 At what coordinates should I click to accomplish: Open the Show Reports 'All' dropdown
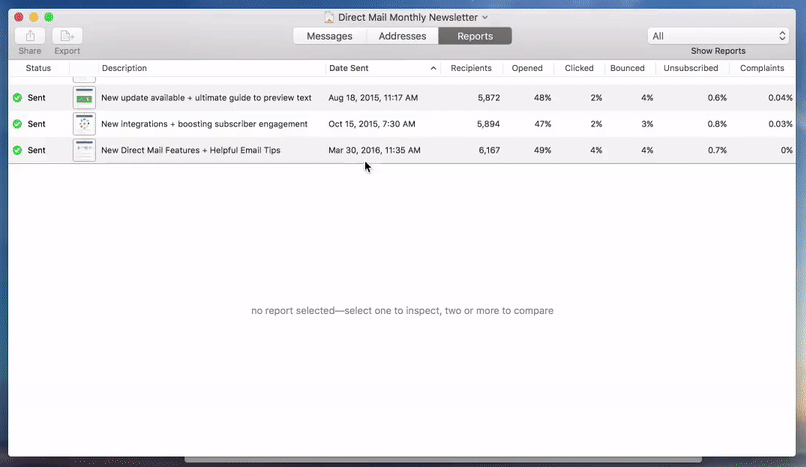coord(718,36)
